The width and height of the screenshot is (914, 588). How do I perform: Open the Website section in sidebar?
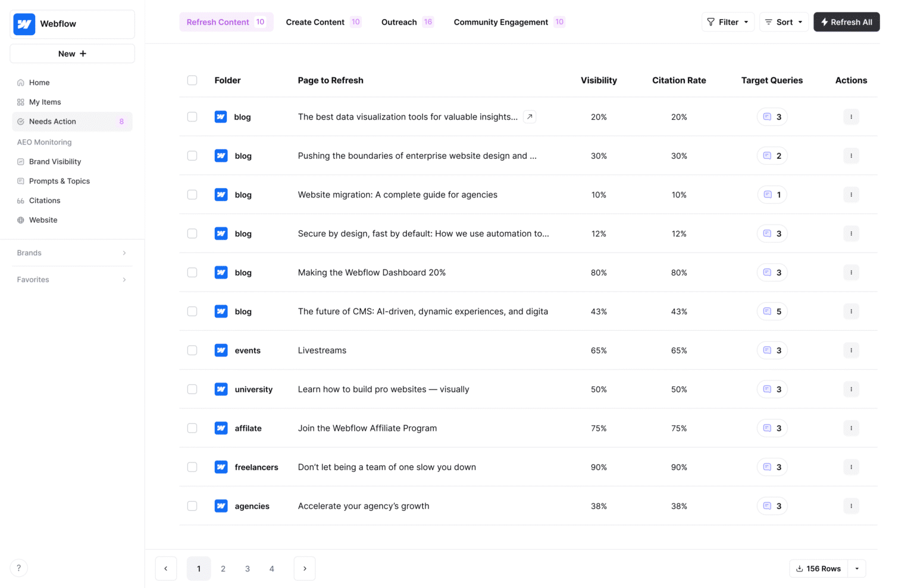(43, 220)
